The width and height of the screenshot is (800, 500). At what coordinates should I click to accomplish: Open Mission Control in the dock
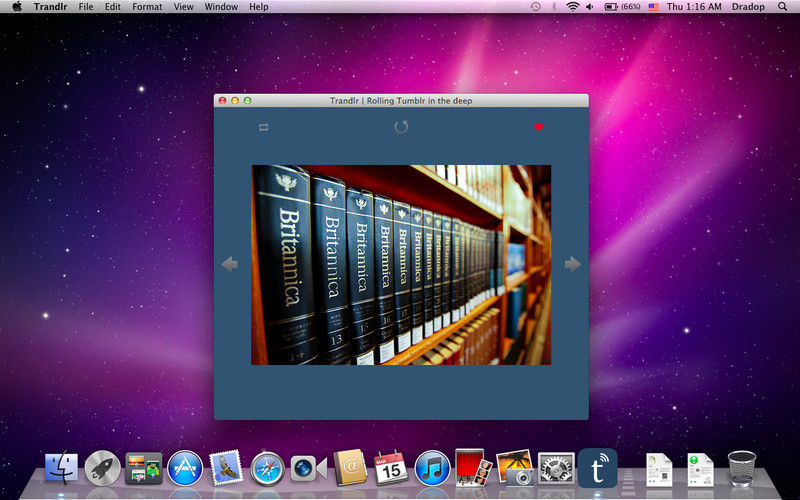click(144, 468)
